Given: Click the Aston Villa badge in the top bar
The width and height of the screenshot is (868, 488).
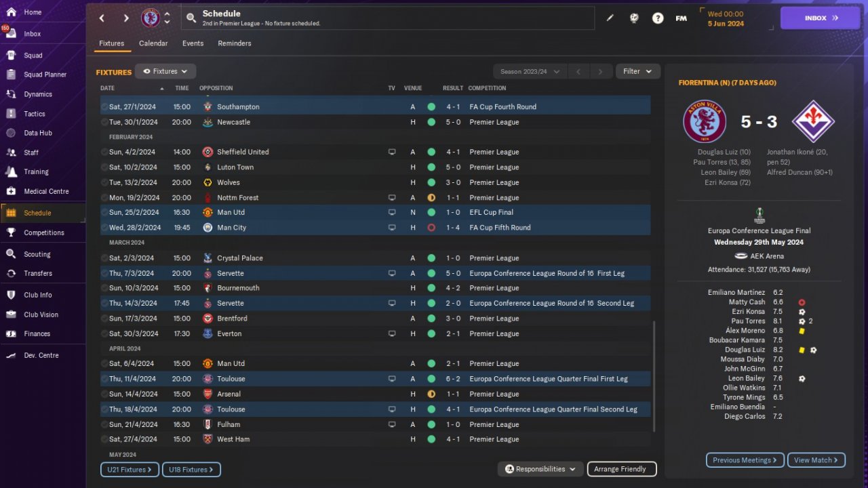Looking at the screenshot, I should click(151, 18).
